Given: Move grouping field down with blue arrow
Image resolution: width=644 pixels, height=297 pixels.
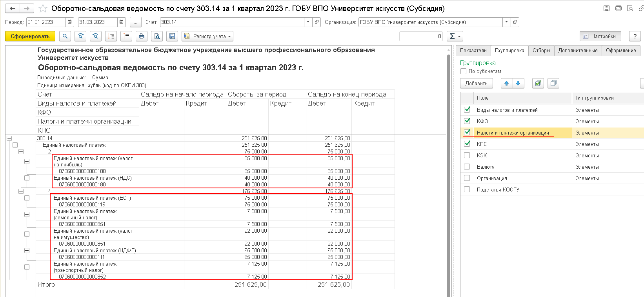Looking at the screenshot, I should 518,83.
